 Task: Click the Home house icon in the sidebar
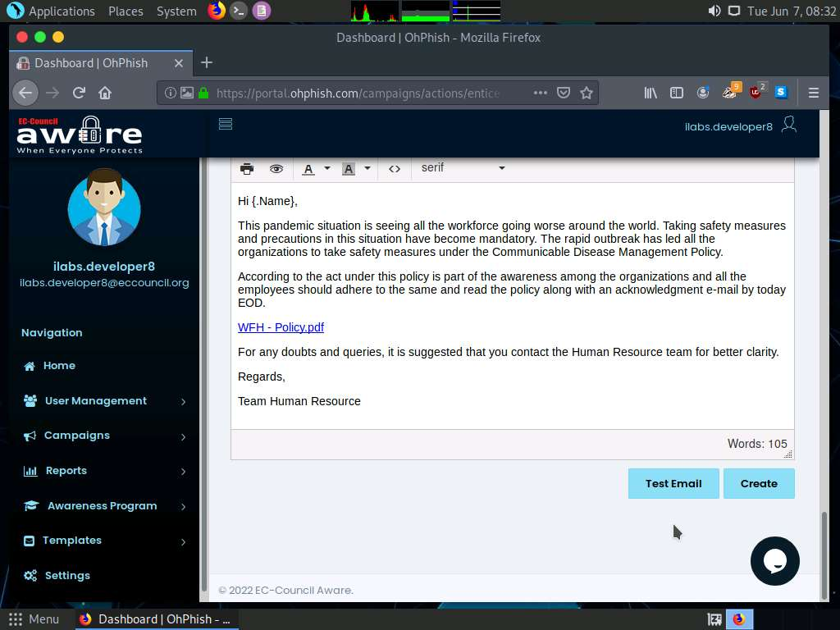tap(30, 367)
